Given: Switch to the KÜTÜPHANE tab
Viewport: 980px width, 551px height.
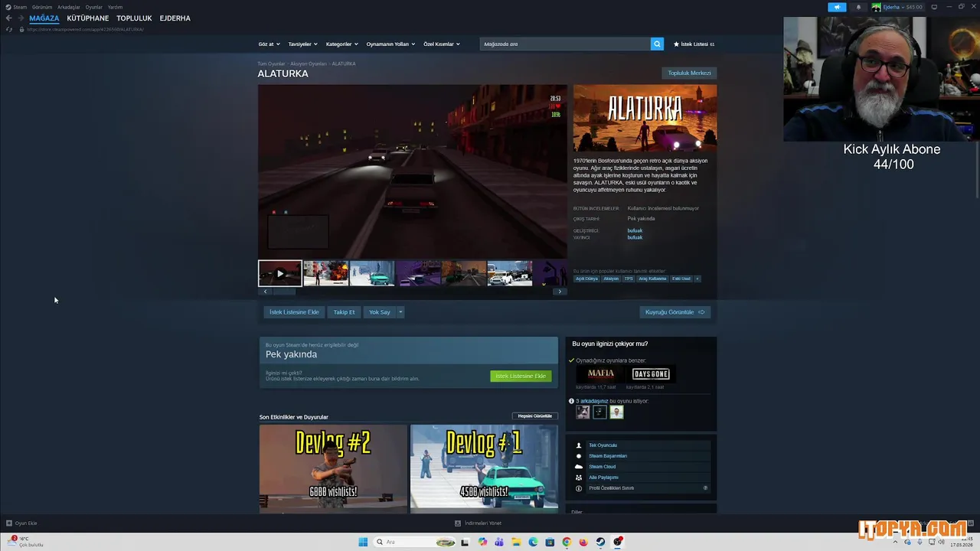Looking at the screenshot, I should point(88,18).
